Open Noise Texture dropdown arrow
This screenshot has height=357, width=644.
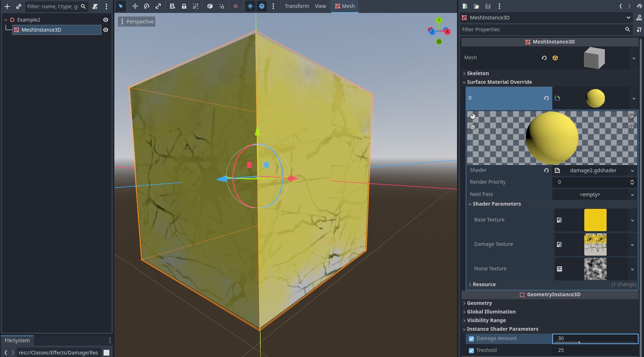632,269
